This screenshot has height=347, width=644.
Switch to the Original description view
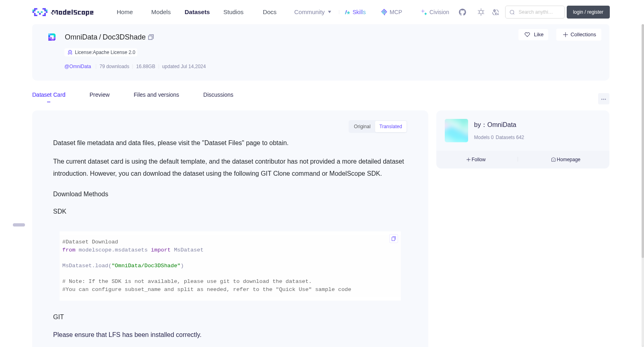coord(362,127)
